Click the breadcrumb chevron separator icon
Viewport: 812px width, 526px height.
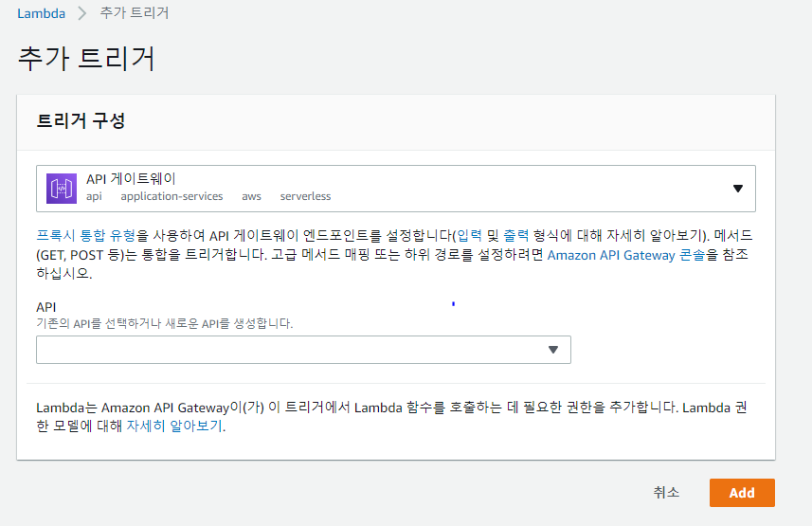82,13
